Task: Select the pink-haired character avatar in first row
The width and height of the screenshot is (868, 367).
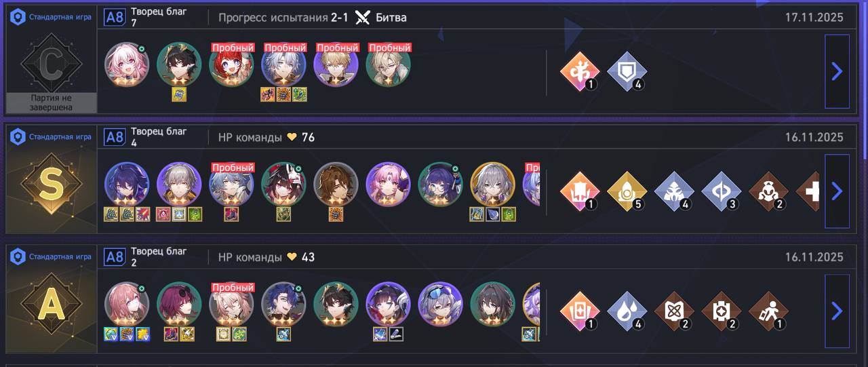Action: coord(127,64)
